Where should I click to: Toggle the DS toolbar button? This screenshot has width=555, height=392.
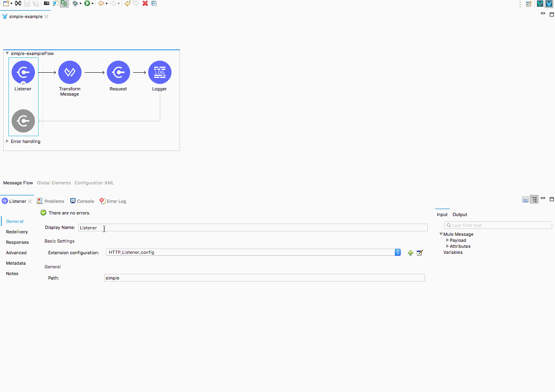64,4
